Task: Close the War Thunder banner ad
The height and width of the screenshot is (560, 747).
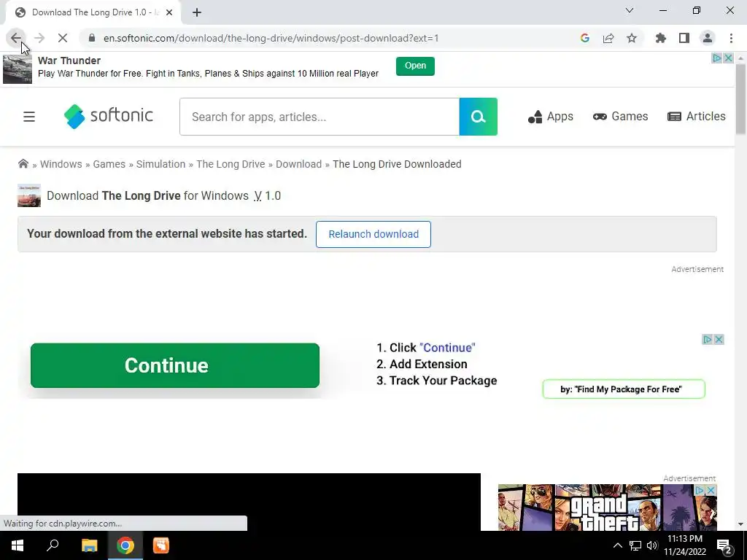Action: pyautogui.click(x=728, y=58)
